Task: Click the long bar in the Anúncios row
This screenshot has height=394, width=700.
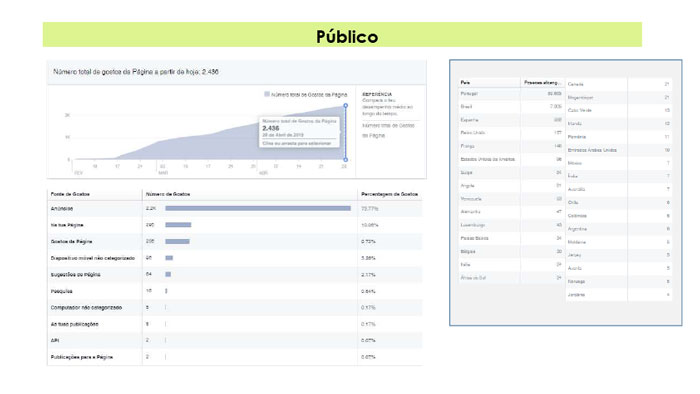Action: point(258,208)
